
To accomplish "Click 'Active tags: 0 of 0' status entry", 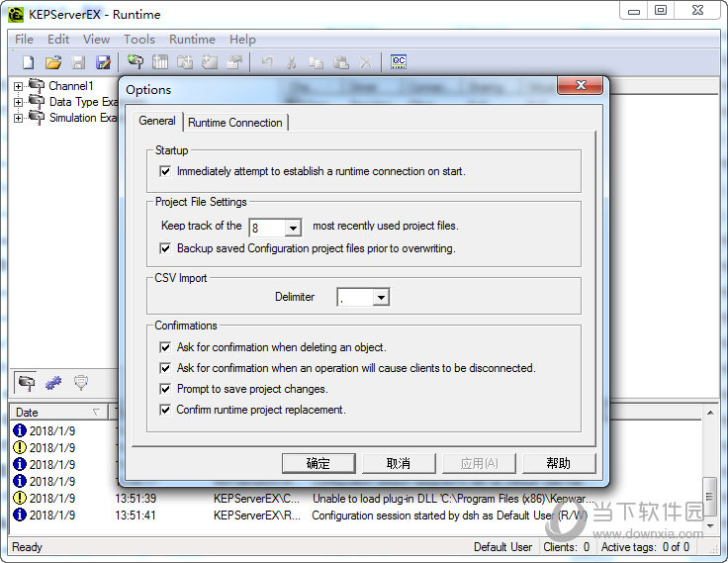I will tap(645, 547).
